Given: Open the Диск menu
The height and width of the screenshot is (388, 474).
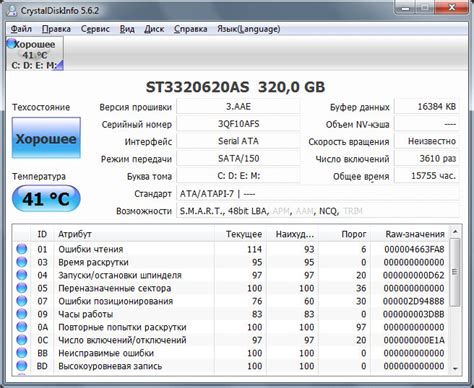Looking at the screenshot, I should [154, 29].
